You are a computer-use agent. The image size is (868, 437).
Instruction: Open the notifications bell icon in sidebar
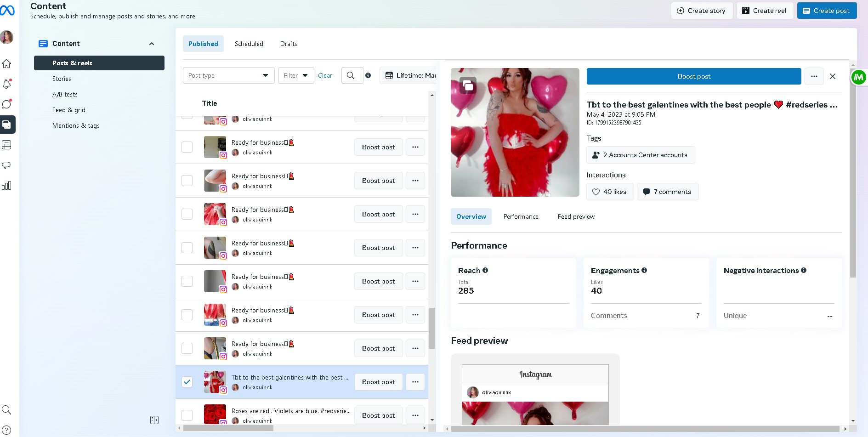coord(7,84)
